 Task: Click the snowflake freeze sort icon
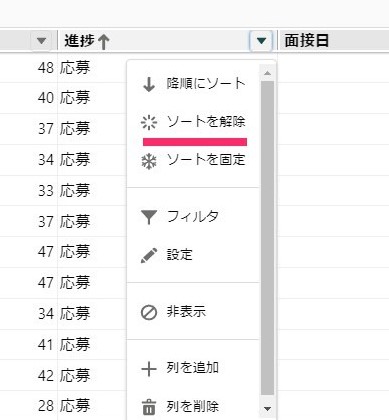click(x=149, y=162)
